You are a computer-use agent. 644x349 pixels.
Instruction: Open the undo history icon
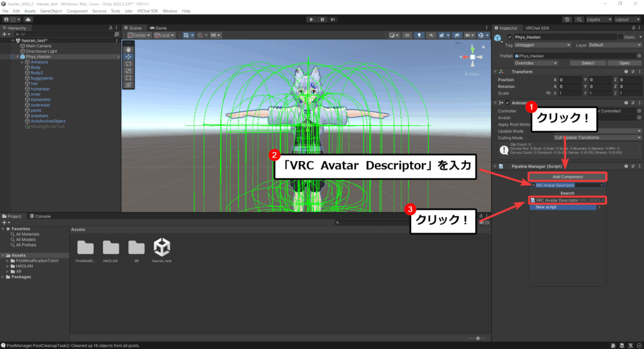tap(567, 19)
